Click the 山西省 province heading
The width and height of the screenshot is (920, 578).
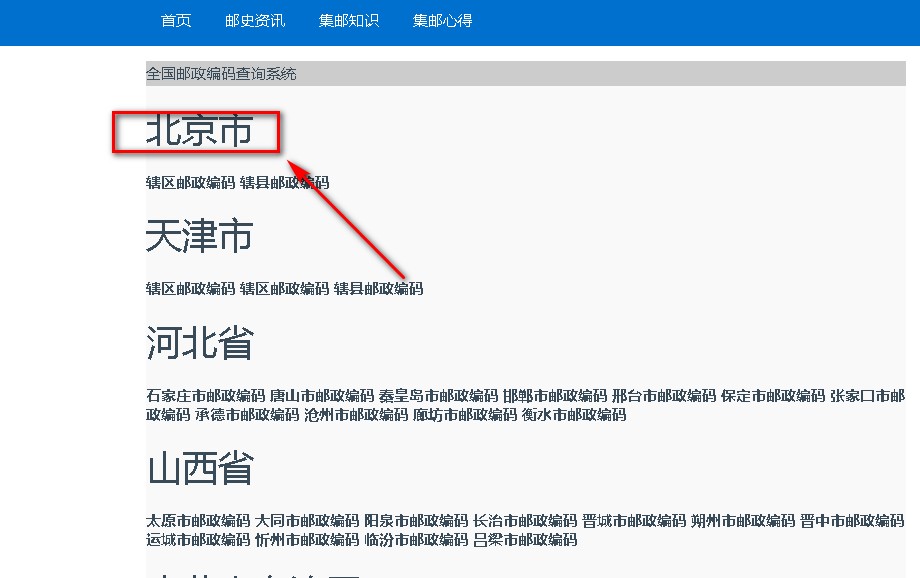199,468
